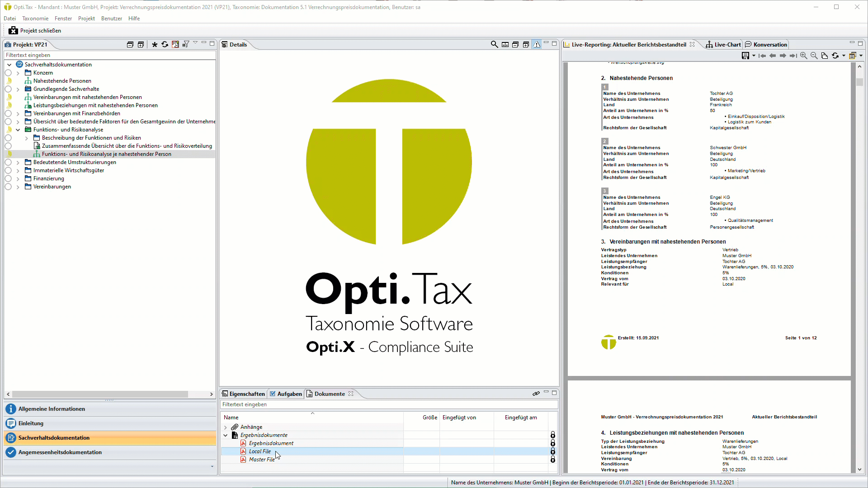Screen dimensions: 868x488
Task: Expand the Anhänge node in documents
Action: click(226, 427)
